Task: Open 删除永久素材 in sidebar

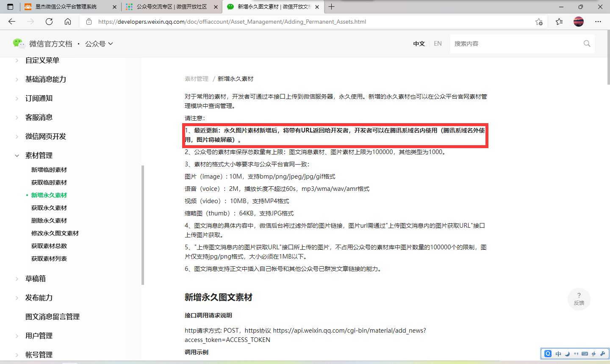Action: pos(49,221)
